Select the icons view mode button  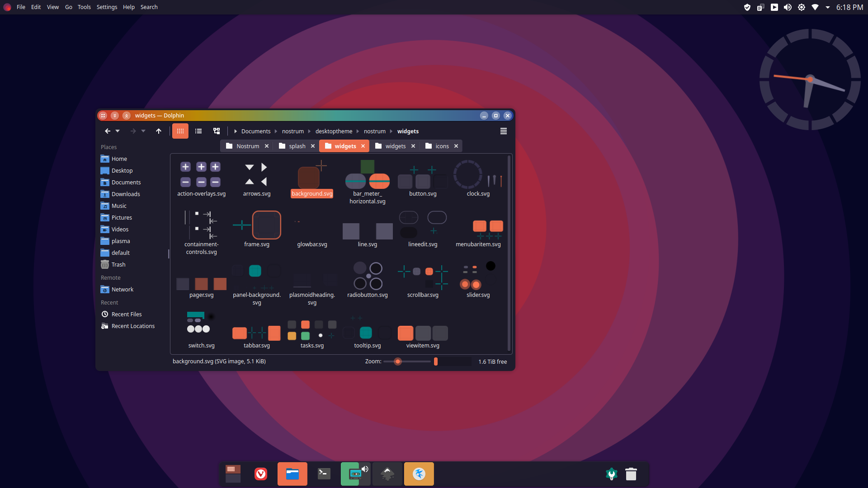coord(180,131)
